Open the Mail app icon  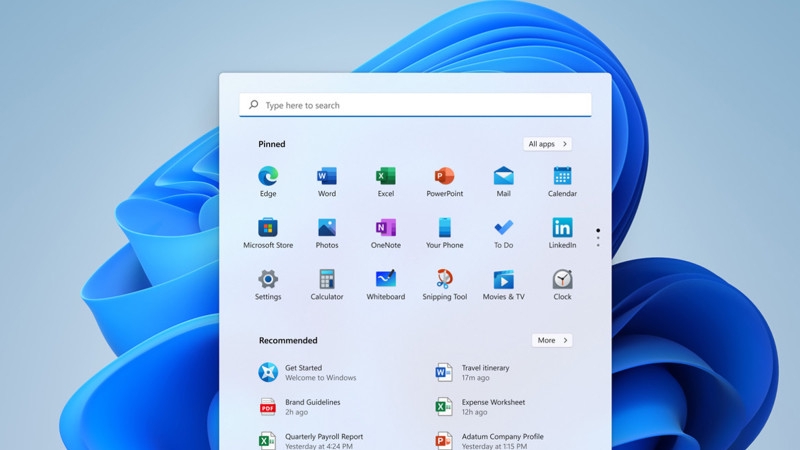(x=504, y=176)
